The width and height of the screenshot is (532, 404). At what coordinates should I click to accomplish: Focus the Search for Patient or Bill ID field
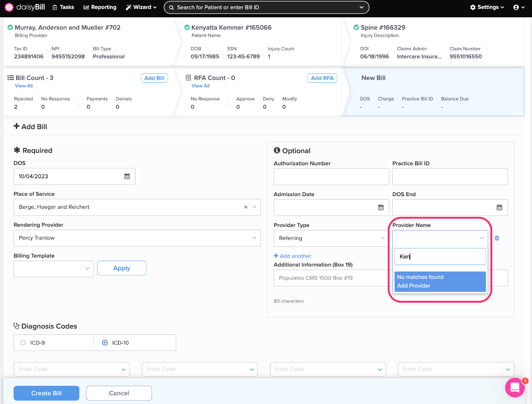click(x=266, y=7)
